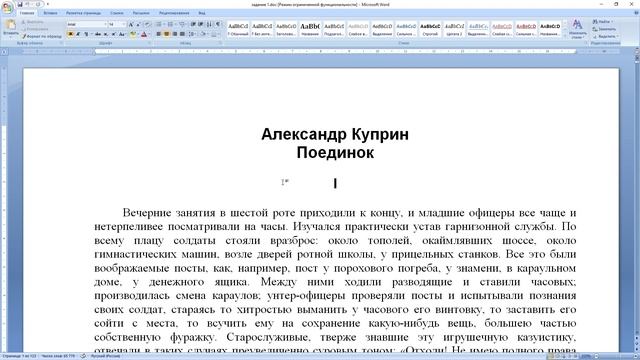Viewport: 640px width, 360px height.
Task: Apply the Название style
Action: tap(310, 29)
